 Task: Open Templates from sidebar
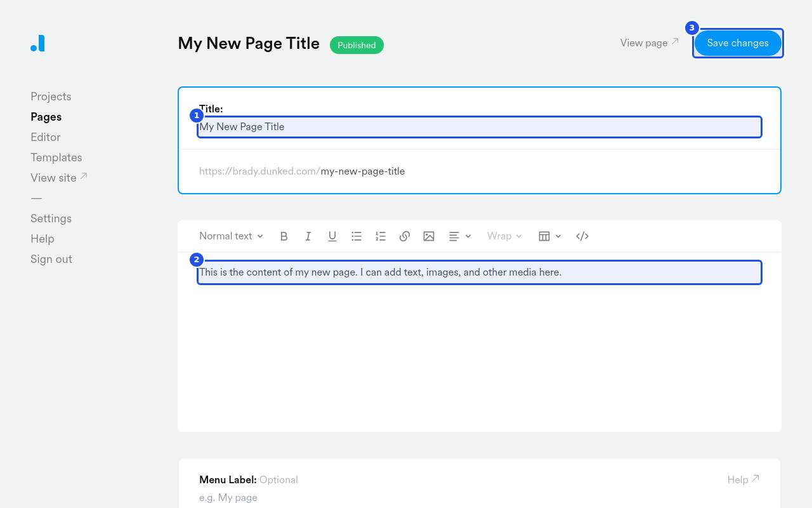(56, 157)
